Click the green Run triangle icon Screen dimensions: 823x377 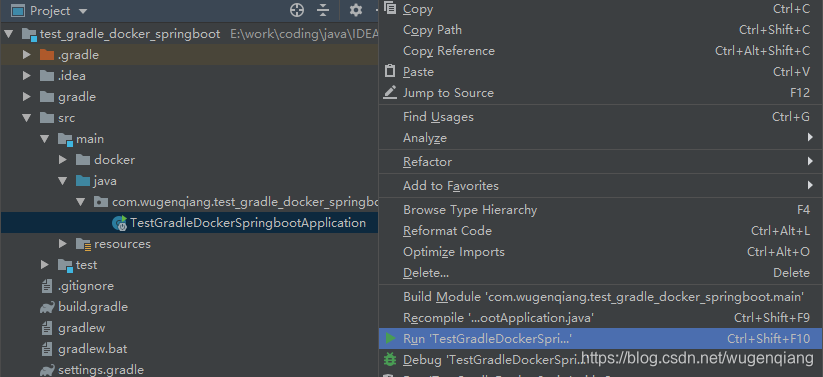click(390, 339)
